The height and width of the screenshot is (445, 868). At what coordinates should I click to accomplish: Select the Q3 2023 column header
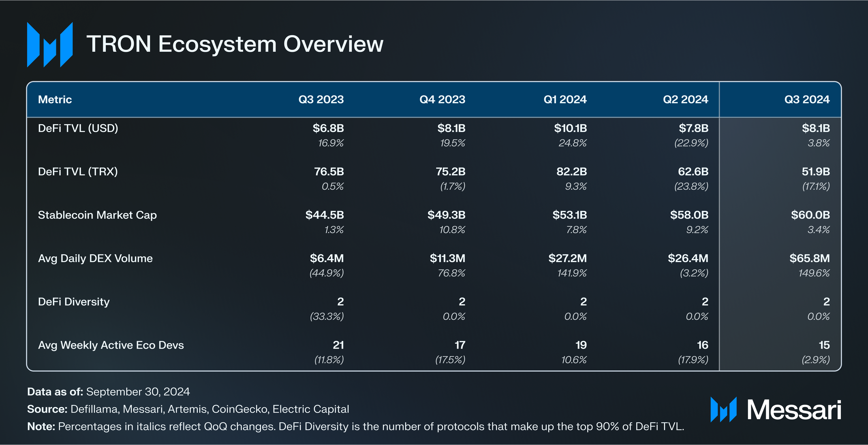coord(321,100)
